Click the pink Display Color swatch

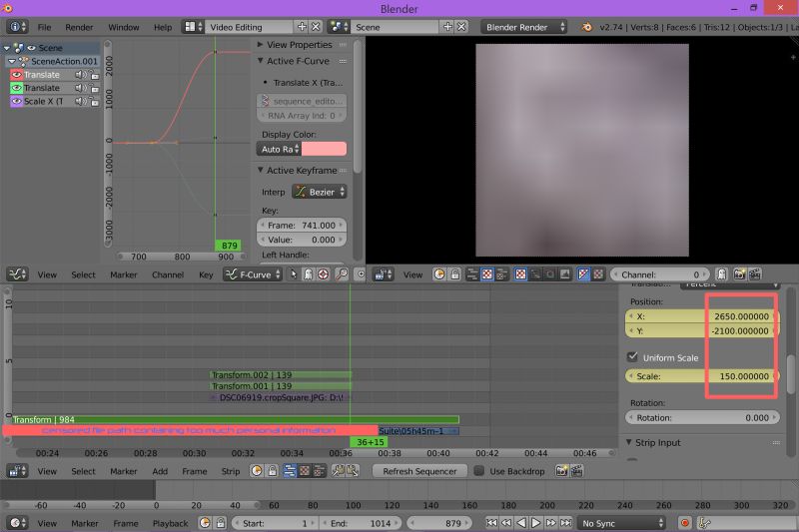324,149
